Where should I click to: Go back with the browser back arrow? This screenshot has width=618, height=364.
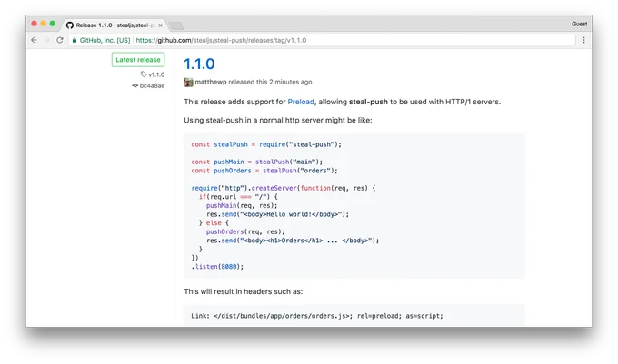[x=34, y=40]
